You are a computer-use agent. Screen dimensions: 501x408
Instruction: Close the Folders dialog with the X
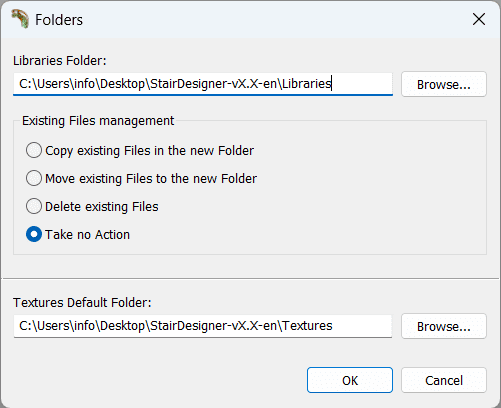pos(479,19)
